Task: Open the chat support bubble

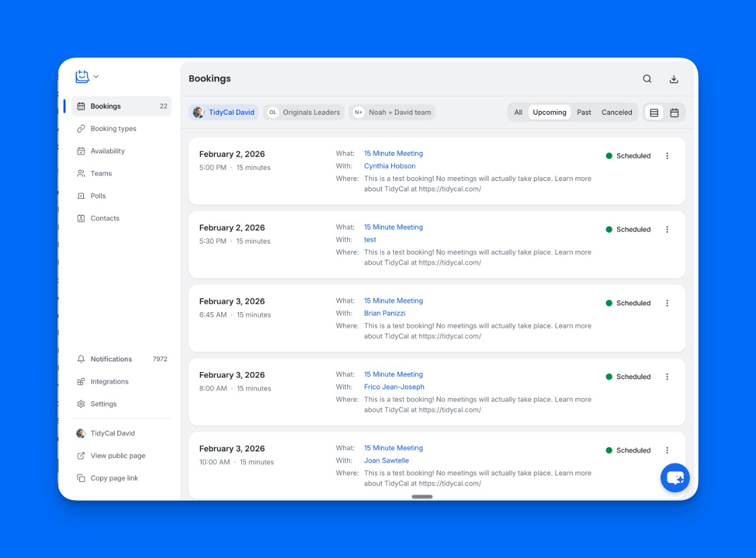Action: (675, 478)
